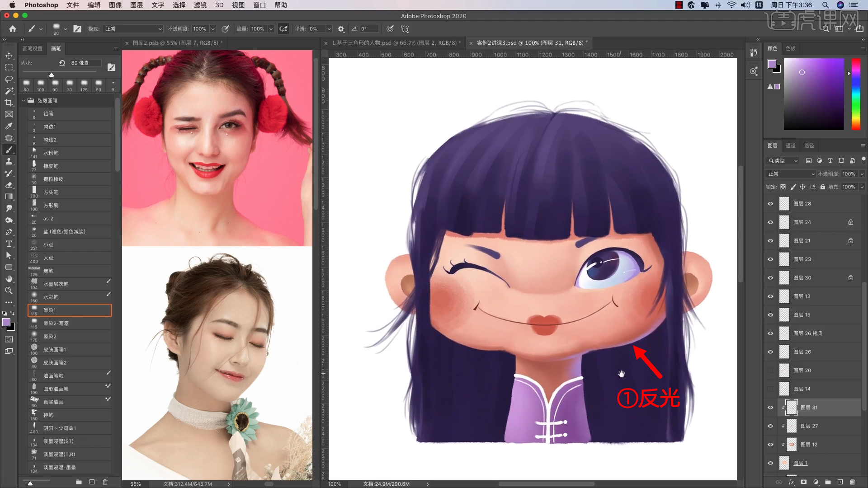The width and height of the screenshot is (868, 488).
Task: Open layer effects fx menu
Action: [792, 482]
